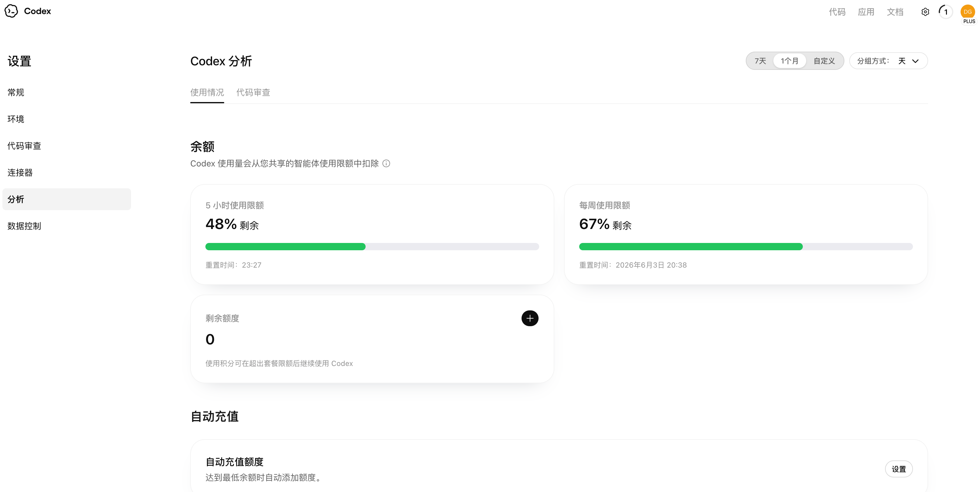Switch to the 使用情况 tab
Image resolution: width=980 pixels, height=492 pixels.
coord(207,93)
